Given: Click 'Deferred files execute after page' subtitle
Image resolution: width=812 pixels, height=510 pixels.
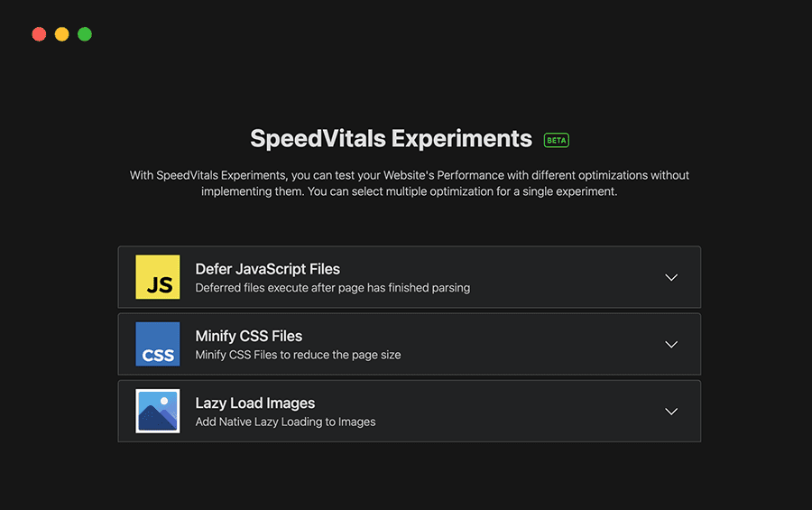Looking at the screenshot, I should click(332, 288).
